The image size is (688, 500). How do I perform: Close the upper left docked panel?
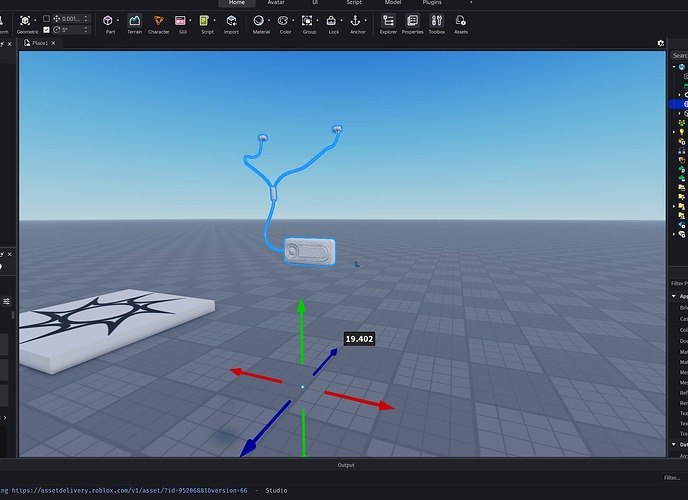(x=10, y=44)
